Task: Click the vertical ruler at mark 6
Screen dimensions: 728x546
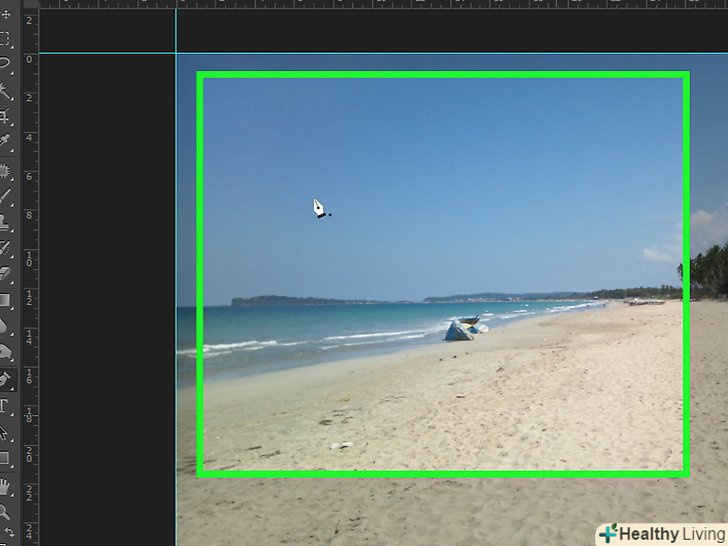Action: point(29,176)
